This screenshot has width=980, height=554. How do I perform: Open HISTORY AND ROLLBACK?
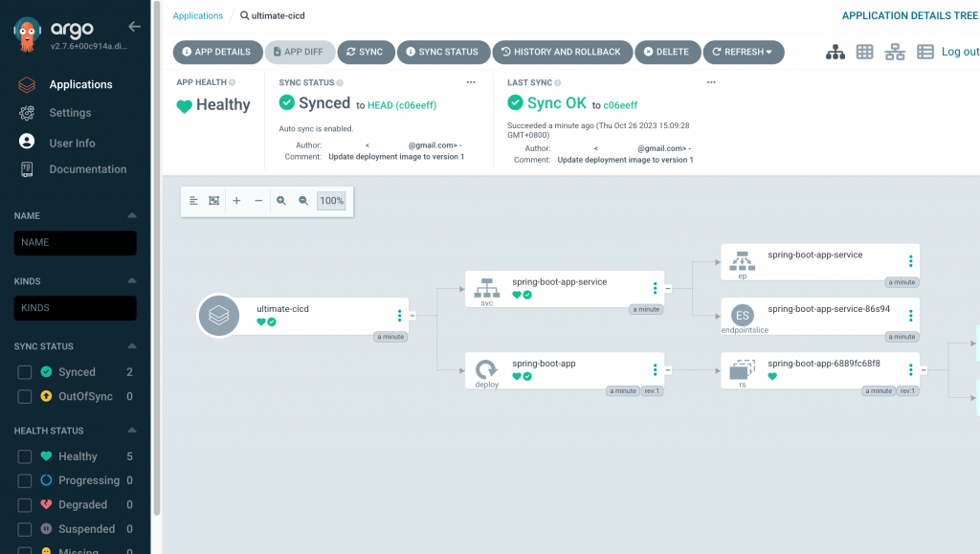tap(563, 52)
